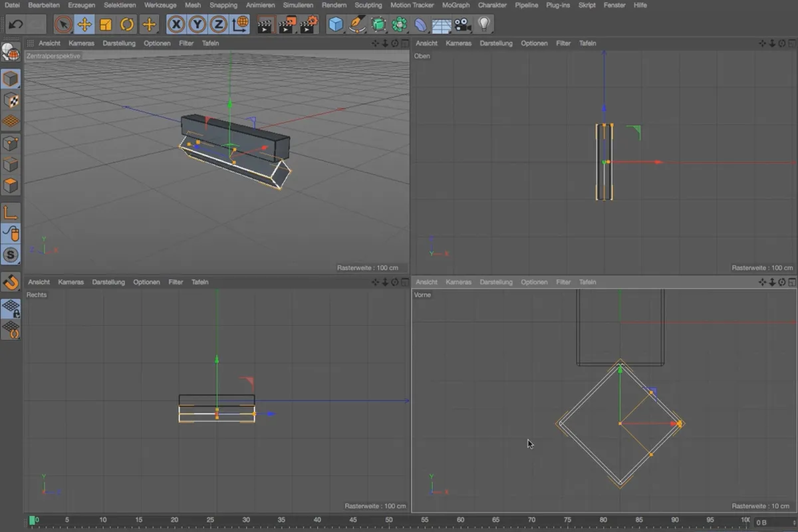Click the rotate-camera icon of the Oben viewport
The image size is (798, 532).
782,43
